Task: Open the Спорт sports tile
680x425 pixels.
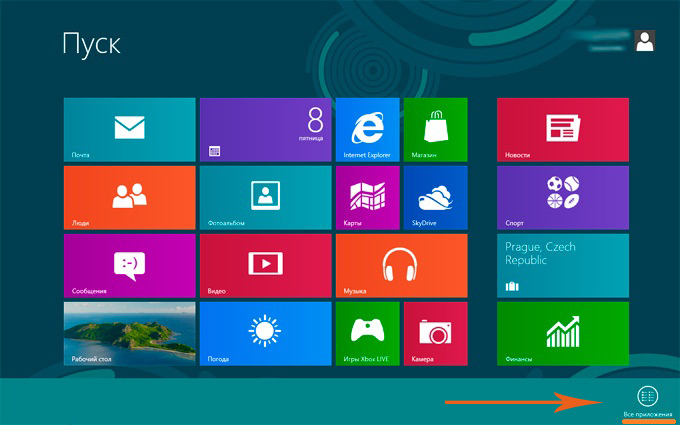Action: point(563,198)
